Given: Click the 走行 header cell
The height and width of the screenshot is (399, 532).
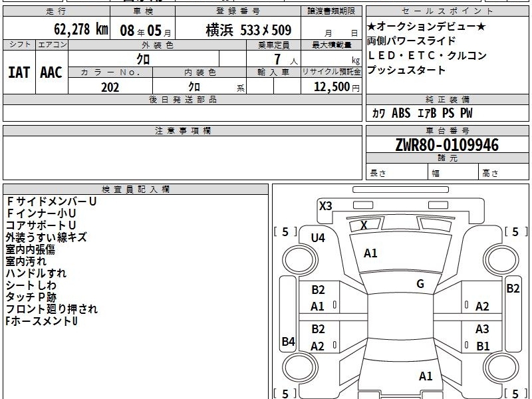Looking at the screenshot, I should [x=57, y=11].
